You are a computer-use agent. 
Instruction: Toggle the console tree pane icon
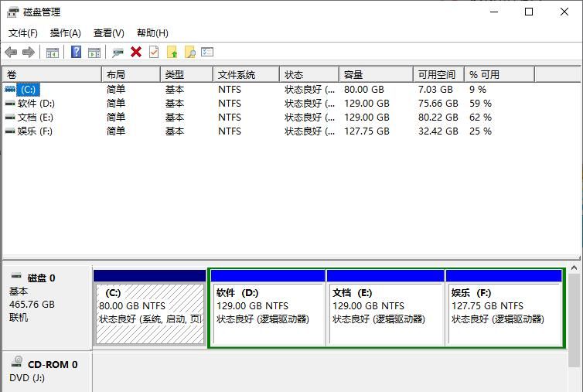point(52,53)
